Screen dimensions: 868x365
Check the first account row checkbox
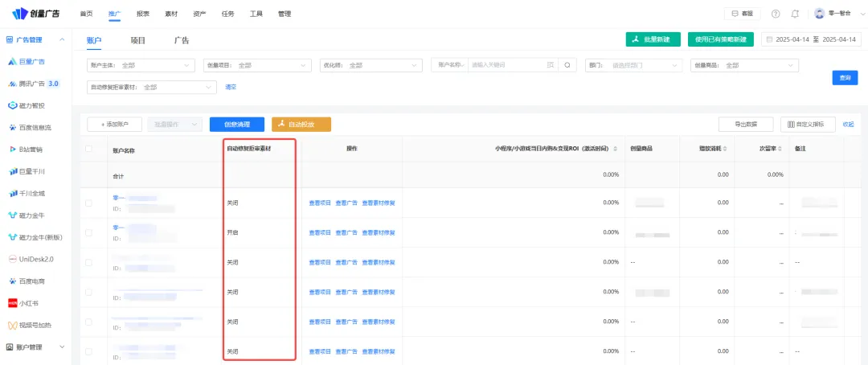(88, 203)
